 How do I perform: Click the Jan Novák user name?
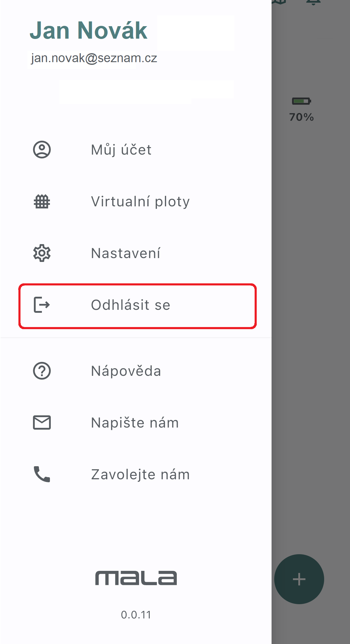point(89,31)
